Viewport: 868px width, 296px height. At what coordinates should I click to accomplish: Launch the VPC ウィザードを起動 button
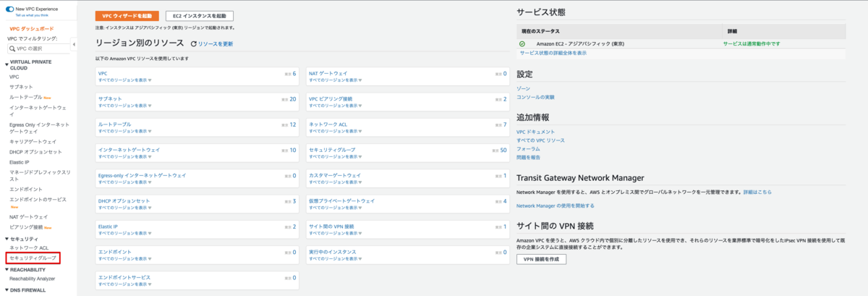(127, 16)
